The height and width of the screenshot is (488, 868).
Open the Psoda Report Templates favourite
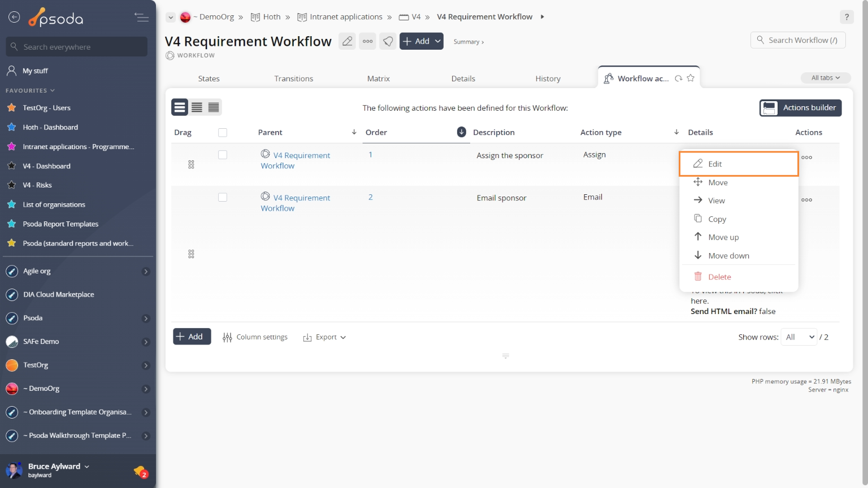click(x=60, y=224)
